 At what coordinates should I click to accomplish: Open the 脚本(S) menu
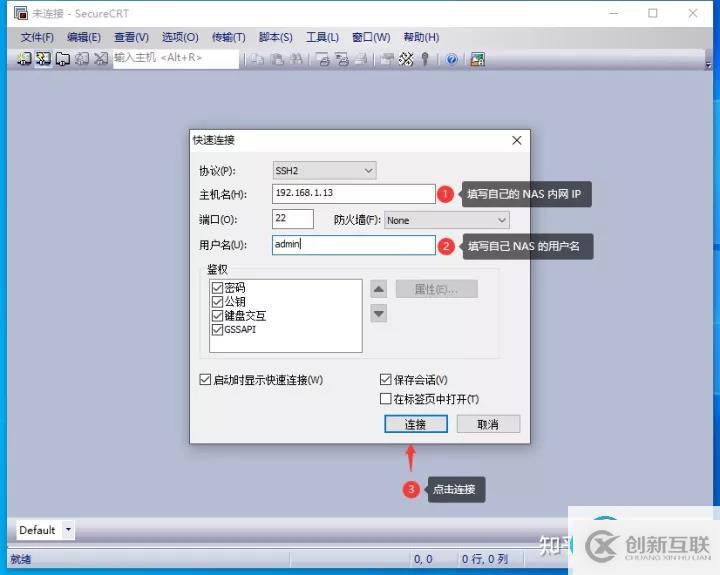coord(276,37)
